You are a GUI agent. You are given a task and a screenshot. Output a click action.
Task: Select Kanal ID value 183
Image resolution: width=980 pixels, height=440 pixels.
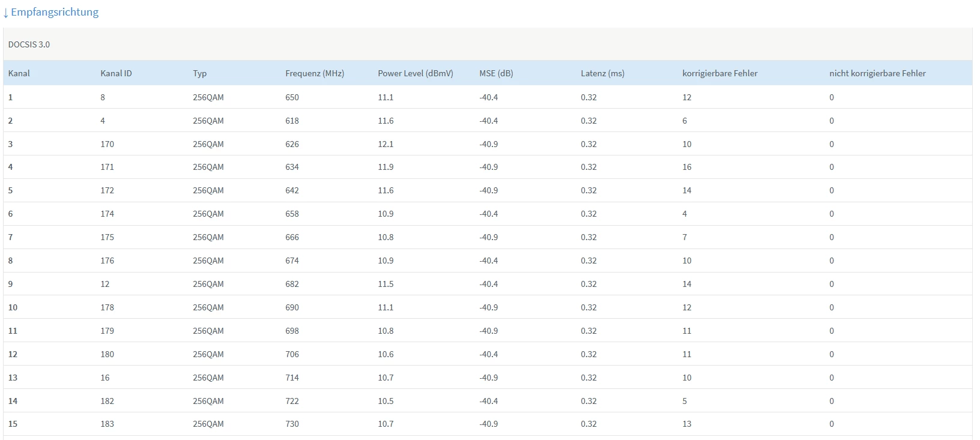107,424
